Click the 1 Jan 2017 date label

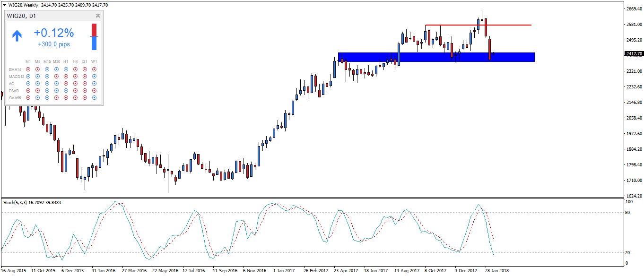[284, 271]
